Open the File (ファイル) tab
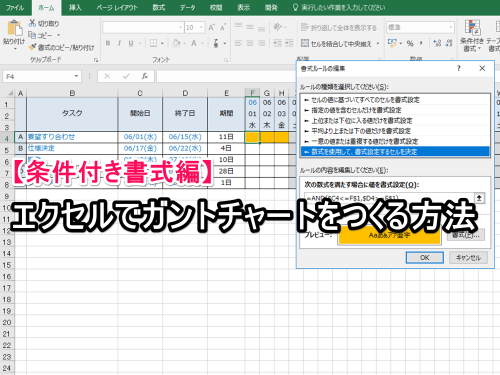This screenshot has height=375, width=500. (15, 7)
